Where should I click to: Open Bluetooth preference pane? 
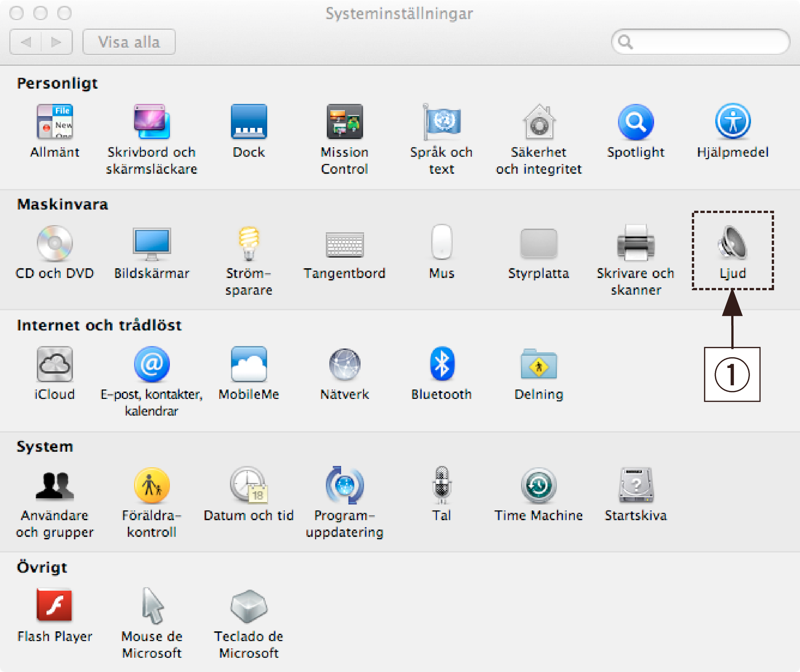click(x=442, y=364)
